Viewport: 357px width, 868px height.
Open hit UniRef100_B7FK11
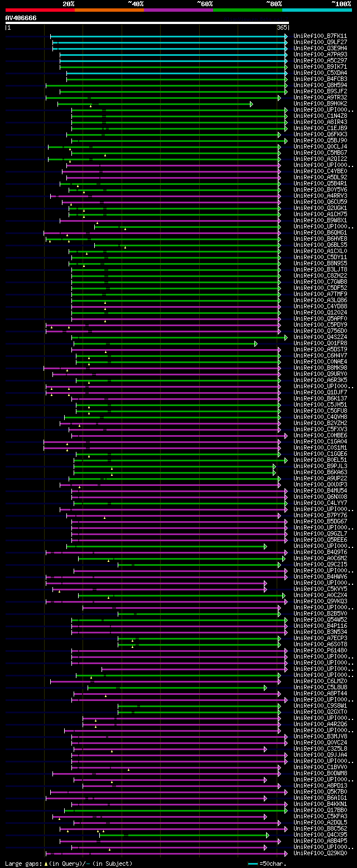pos(320,36)
